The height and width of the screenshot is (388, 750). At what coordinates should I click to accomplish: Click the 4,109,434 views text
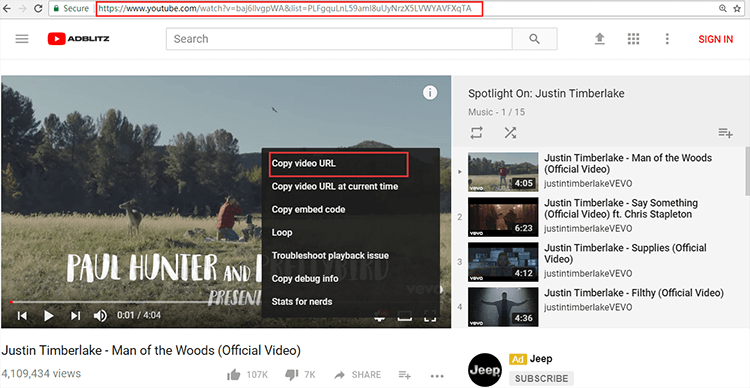click(41, 374)
